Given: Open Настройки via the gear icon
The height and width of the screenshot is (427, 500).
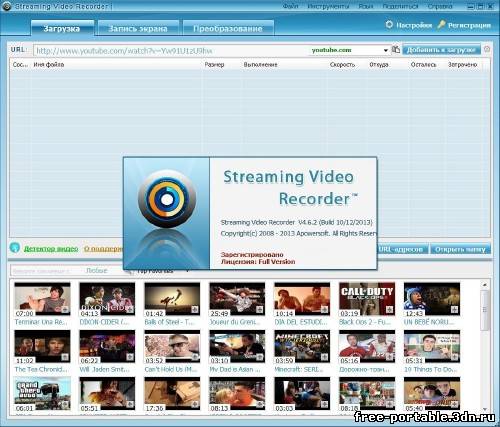Looking at the screenshot, I should coord(389,25).
